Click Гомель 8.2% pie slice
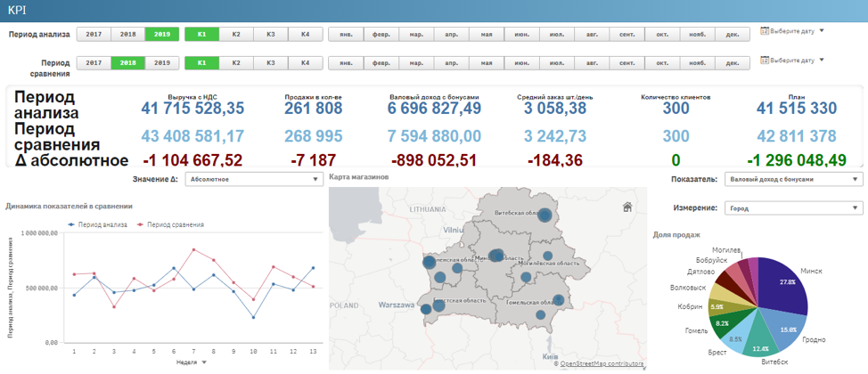This screenshot has width=868, height=374. (730, 321)
